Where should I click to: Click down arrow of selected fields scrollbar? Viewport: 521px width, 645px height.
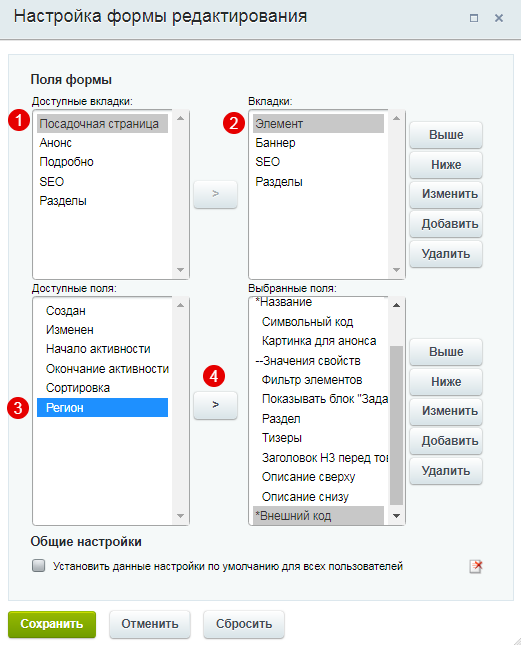(396, 516)
